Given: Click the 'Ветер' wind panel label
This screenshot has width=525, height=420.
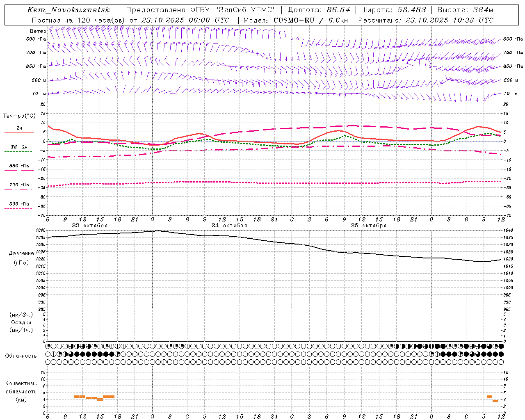Looking at the screenshot, I should 38,31.
